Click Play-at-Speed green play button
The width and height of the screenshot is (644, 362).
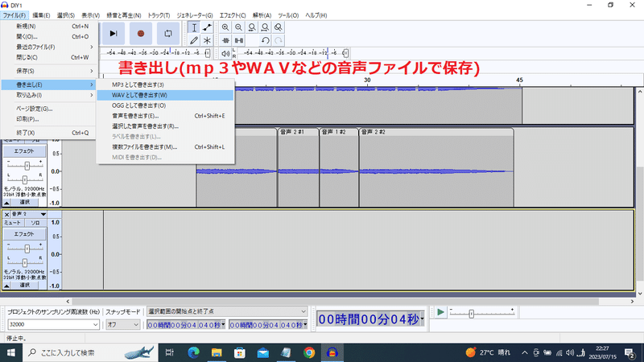click(x=440, y=312)
